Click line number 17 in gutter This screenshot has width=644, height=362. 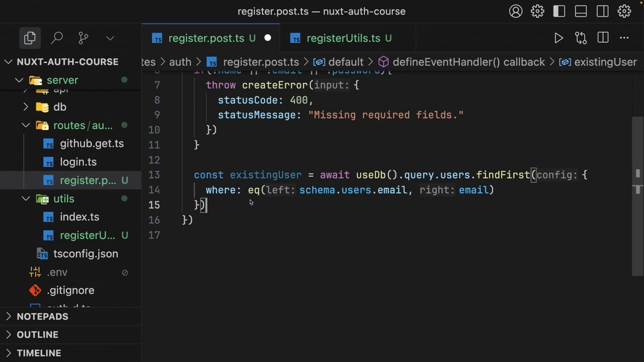pyautogui.click(x=154, y=235)
